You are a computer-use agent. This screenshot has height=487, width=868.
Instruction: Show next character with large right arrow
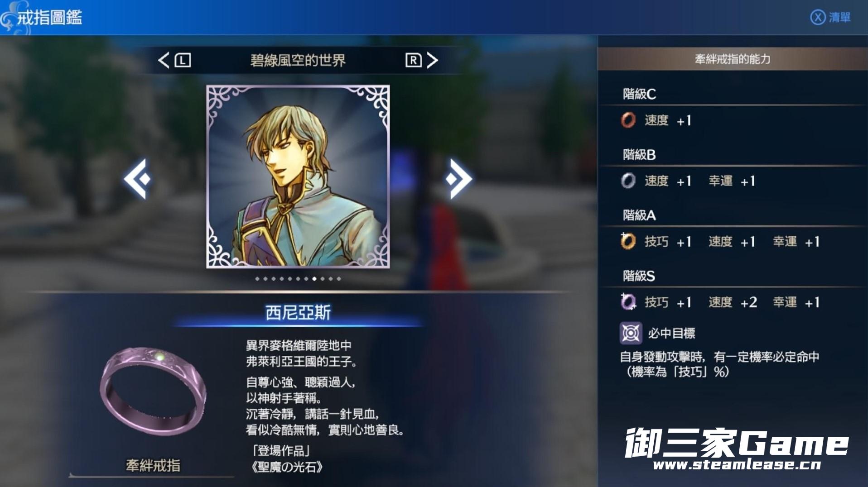pyautogui.click(x=458, y=179)
